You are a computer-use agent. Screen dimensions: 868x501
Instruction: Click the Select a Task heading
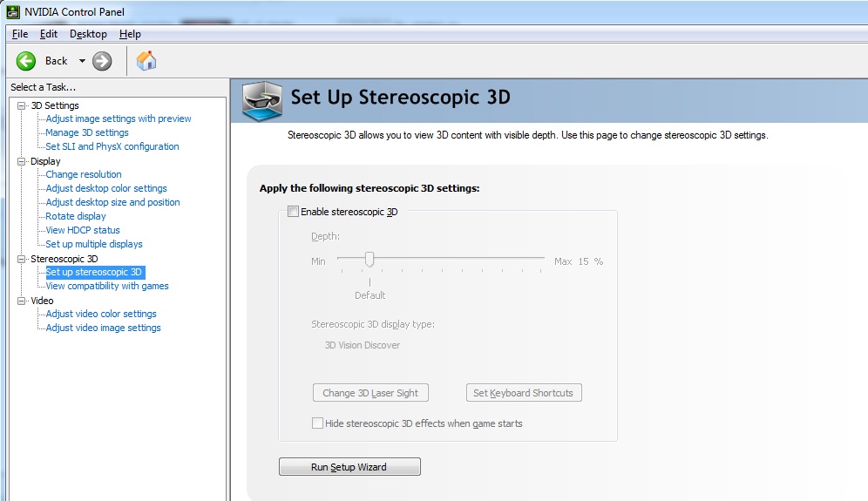[x=44, y=87]
